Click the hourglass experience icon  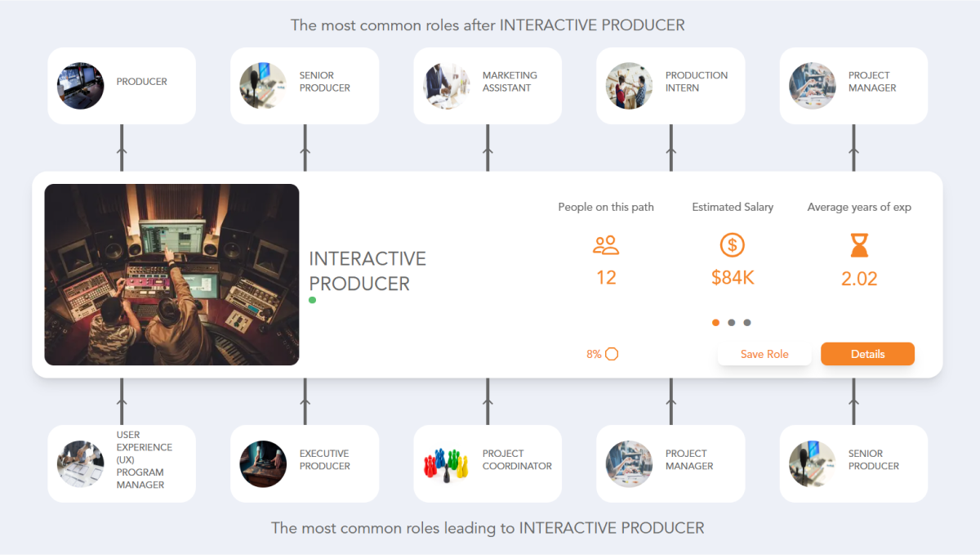click(858, 245)
